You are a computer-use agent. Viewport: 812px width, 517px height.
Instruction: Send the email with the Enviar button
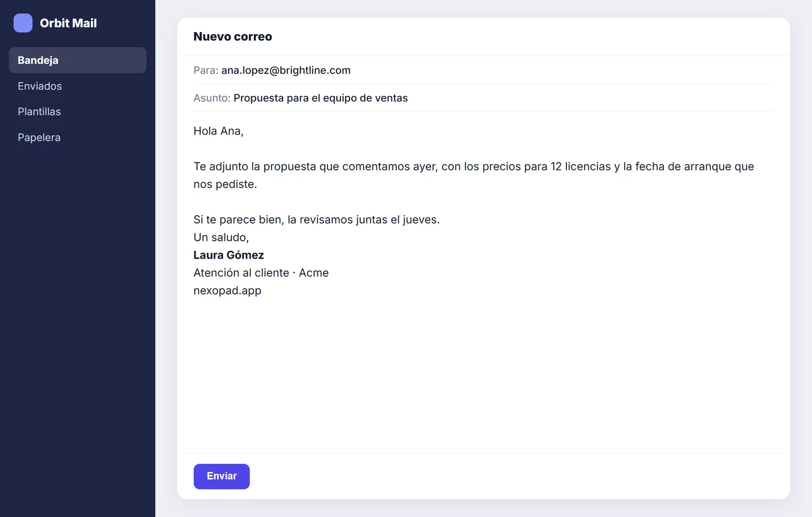tap(222, 476)
